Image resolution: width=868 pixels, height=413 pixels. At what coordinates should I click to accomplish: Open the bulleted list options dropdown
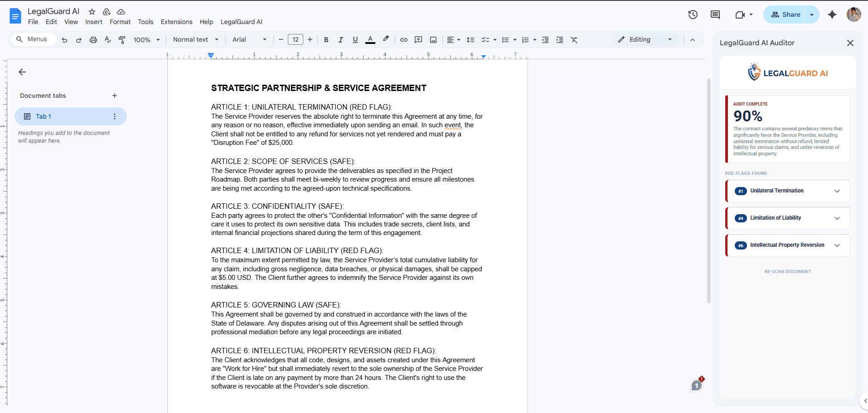[514, 40]
